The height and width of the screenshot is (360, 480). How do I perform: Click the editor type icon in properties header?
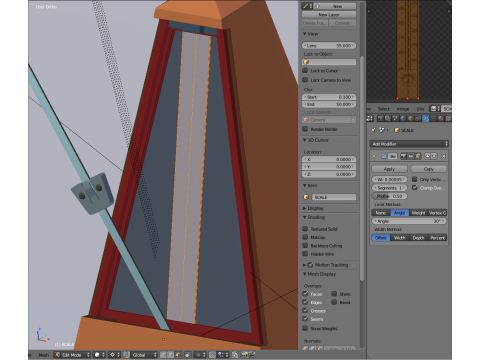(370, 118)
